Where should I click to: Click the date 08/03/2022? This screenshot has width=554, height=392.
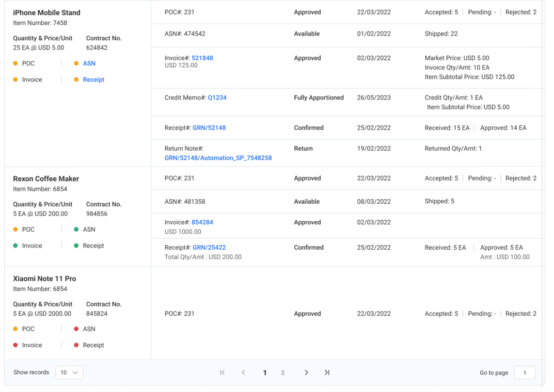(x=374, y=202)
